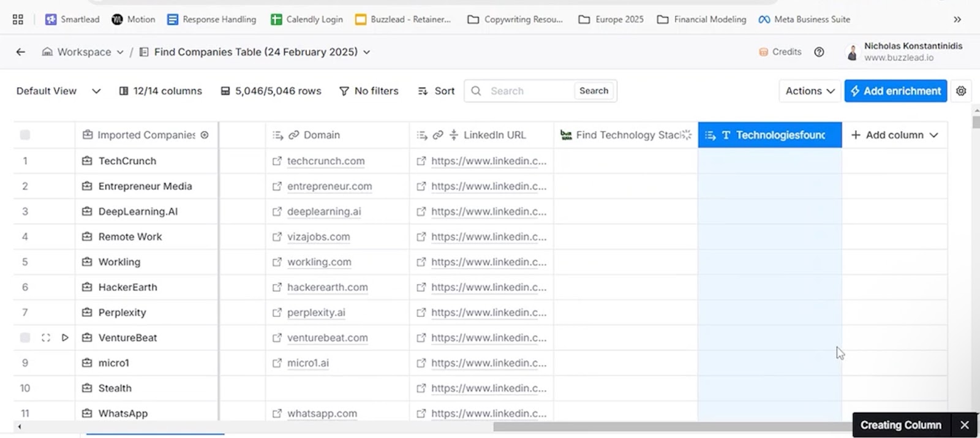View the Credits balance
The width and height of the screenshot is (980, 438).
click(x=780, y=52)
